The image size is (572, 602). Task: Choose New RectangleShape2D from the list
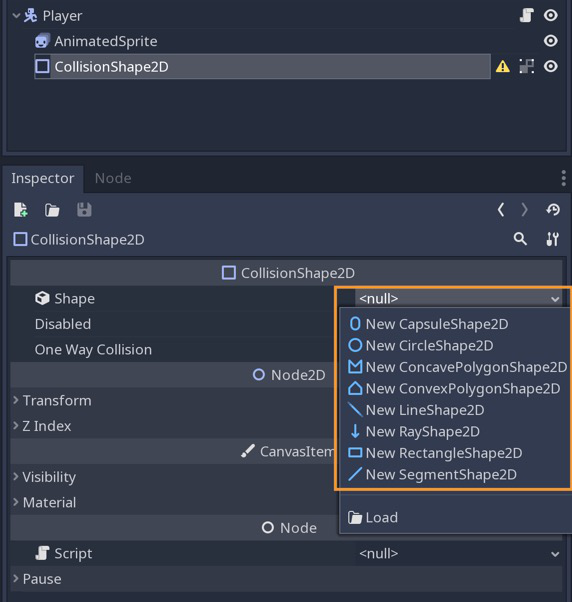[456, 453]
